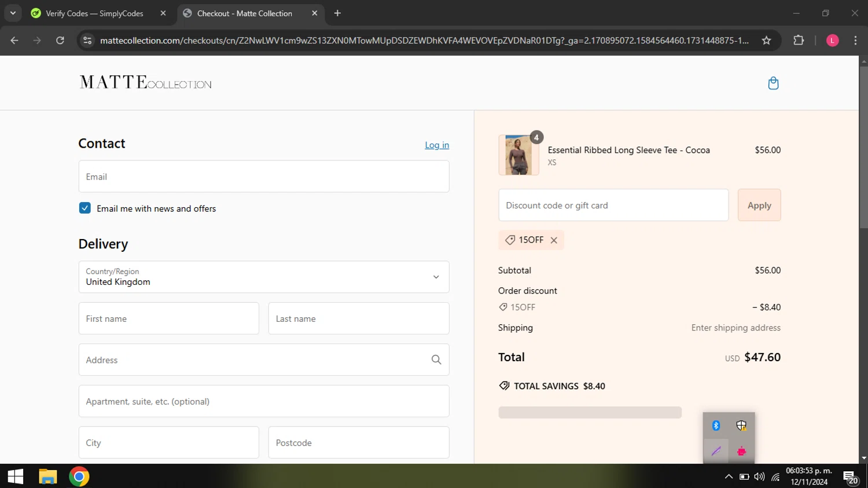Image resolution: width=868 pixels, height=488 pixels.
Task: Collapse the hidden tray icons chevron
Action: pos(729,476)
